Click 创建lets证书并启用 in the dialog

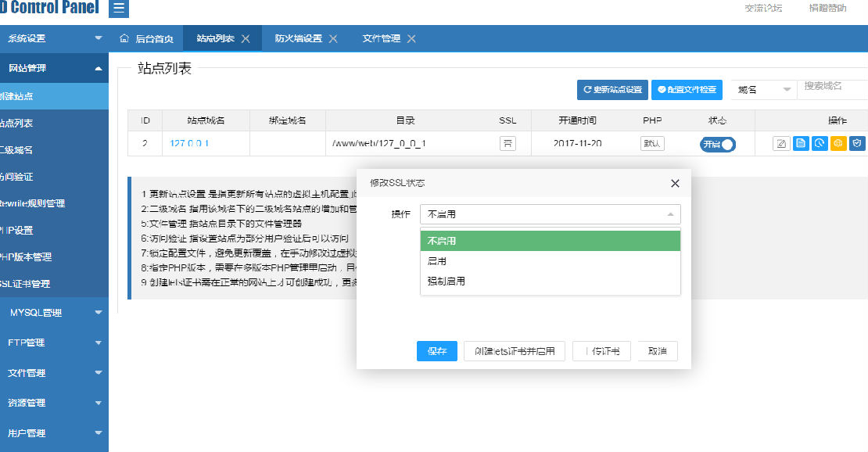click(x=515, y=350)
